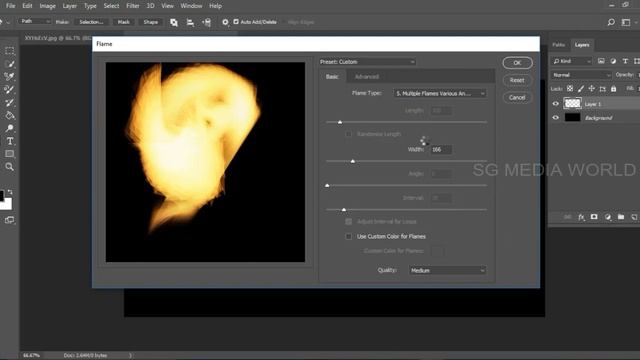
Task: Click OK in Flame dialog
Action: 517,63
